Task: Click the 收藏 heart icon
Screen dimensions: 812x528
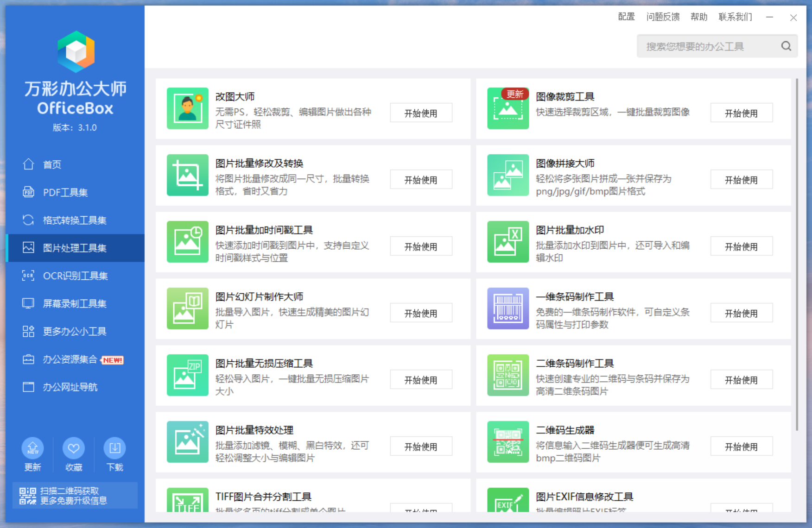Action: click(73, 448)
